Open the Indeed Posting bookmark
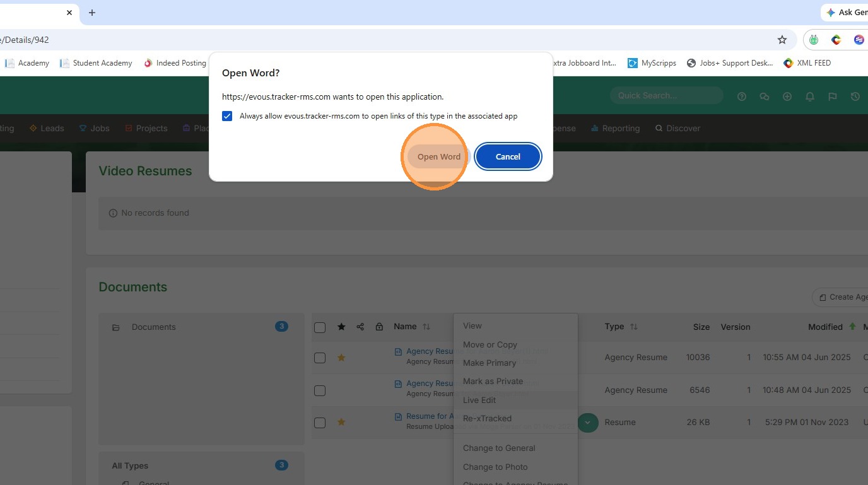The width and height of the screenshot is (868, 485). (175, 63)
